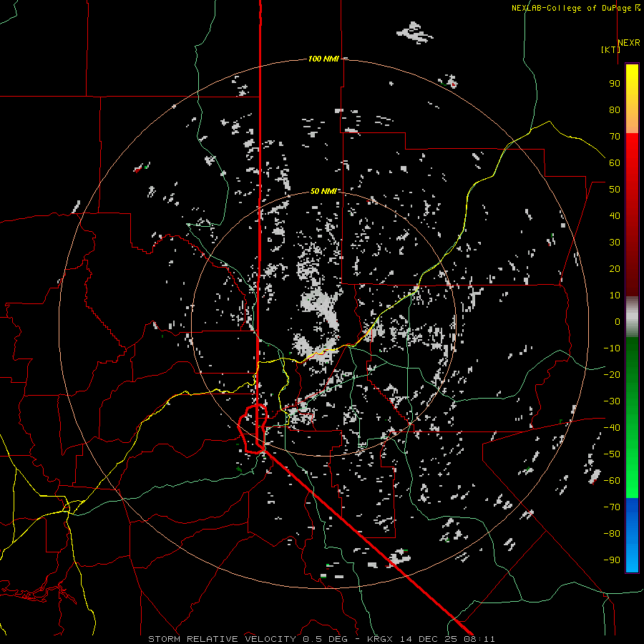644x644 pixels.
Task: Click the "-10" velocity scale label
Action: [x=612, y=348]
